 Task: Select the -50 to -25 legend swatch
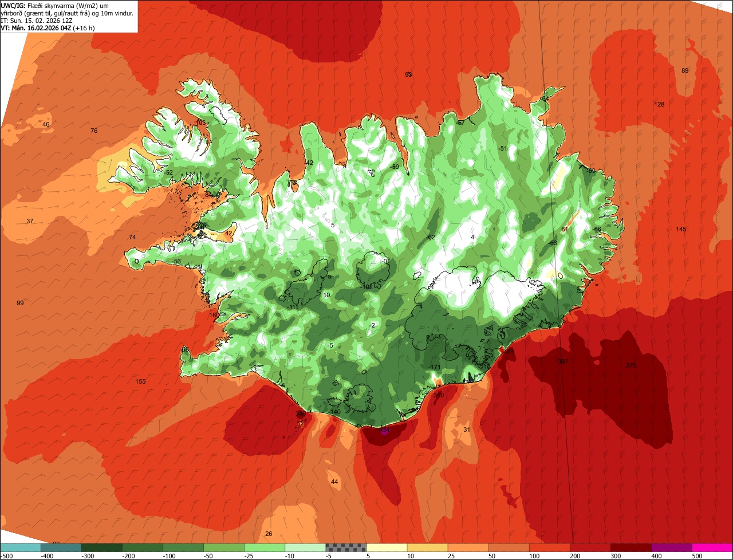[x=224, y=547]
